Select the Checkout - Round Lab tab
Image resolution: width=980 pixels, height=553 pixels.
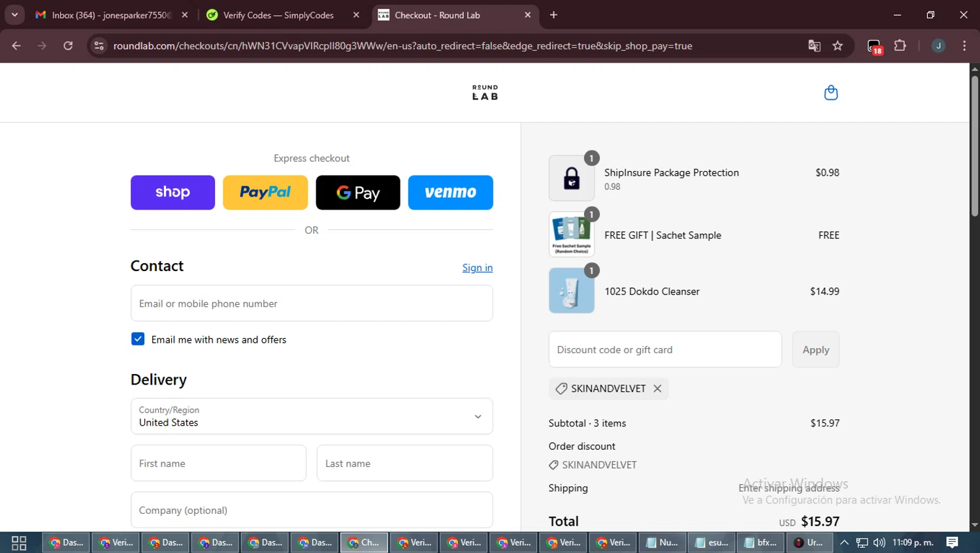[x=451, y=15]
